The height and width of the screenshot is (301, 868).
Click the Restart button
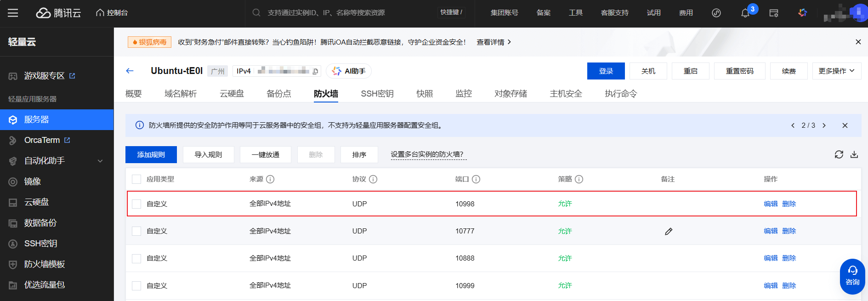pyautogui.click(x=691, y=71)
